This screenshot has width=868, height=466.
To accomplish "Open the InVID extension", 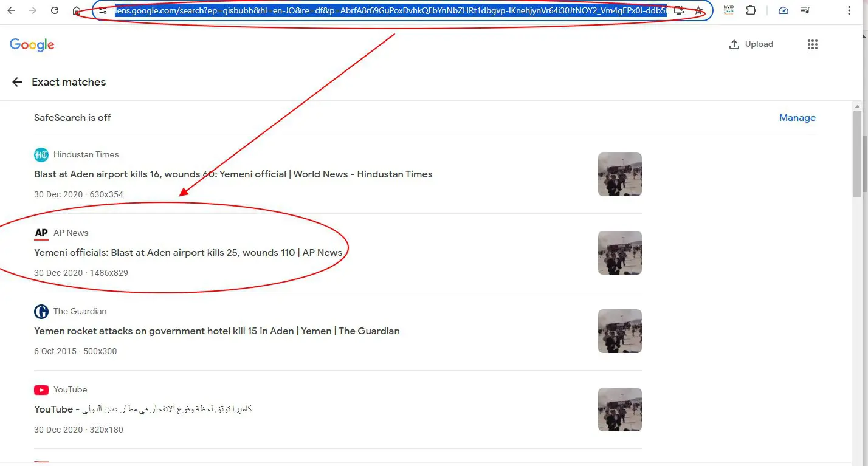I will pos(728,10).
